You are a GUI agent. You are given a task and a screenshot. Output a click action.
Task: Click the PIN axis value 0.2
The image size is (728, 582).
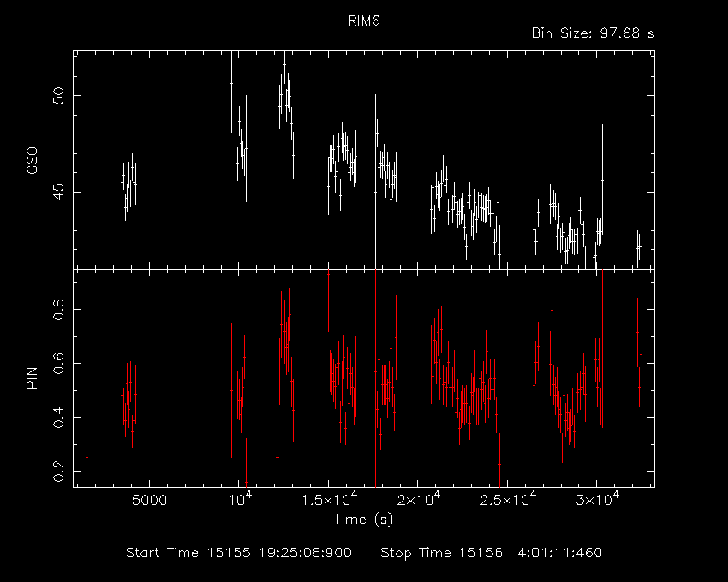pyautogui.click(x=58, y=472)
